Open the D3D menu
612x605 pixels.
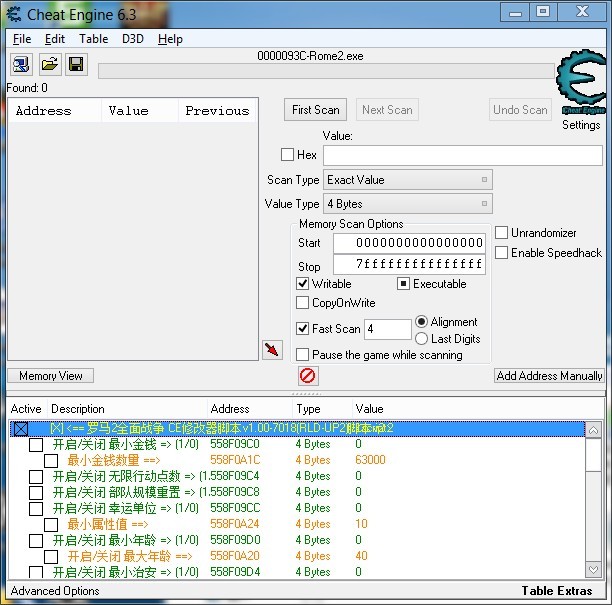(133, 39)
